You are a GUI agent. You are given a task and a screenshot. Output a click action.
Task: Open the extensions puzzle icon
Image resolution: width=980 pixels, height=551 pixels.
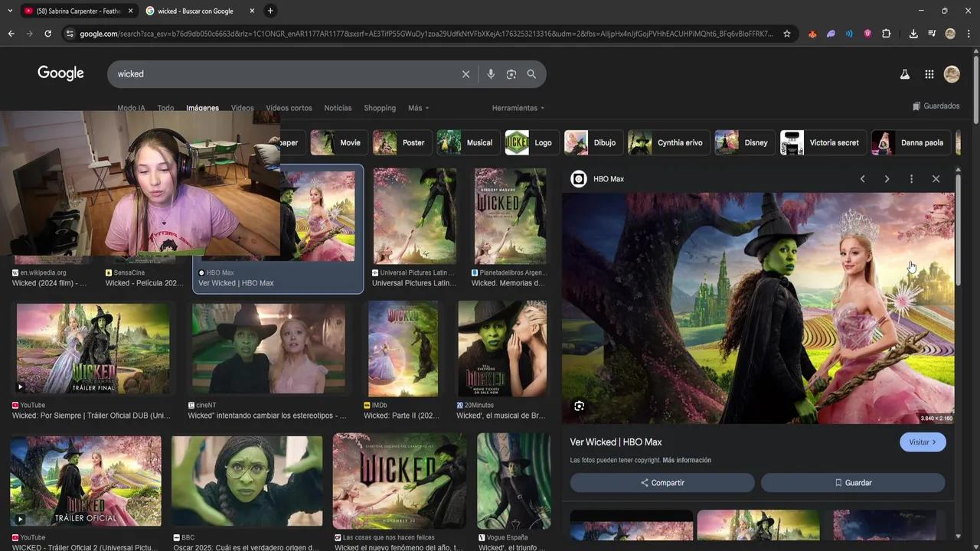click(886, 34)
